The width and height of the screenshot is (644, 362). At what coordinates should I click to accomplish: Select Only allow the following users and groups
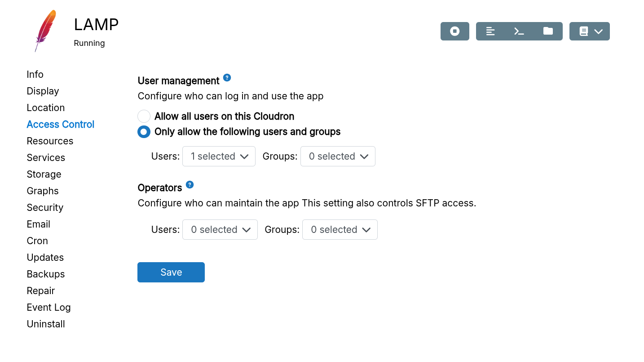click(x=144, y=132)
